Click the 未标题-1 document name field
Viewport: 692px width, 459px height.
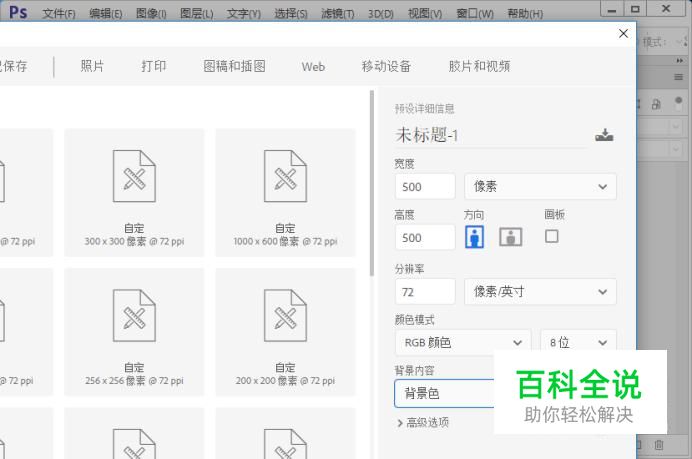[490, 135]
